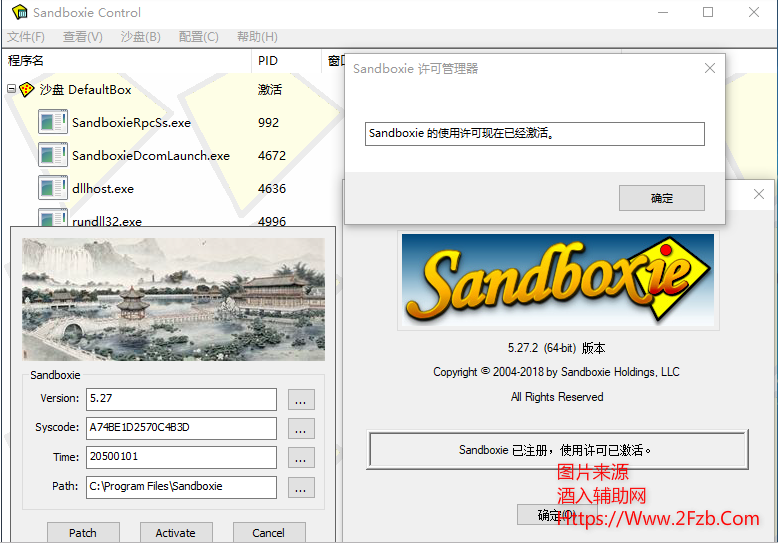Viewport: 778px width, 546px height.
Task: Click the PID value 4636
Action: (x=272, y=189)
